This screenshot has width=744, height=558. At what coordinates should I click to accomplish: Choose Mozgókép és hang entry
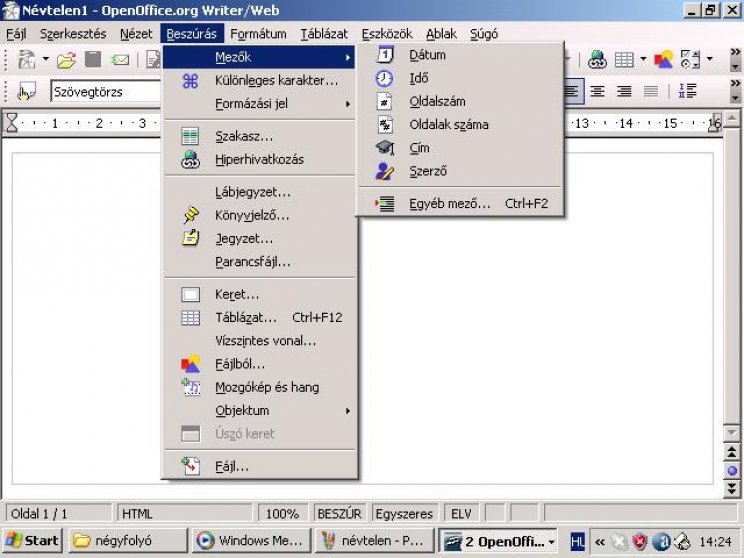point(259,388)
